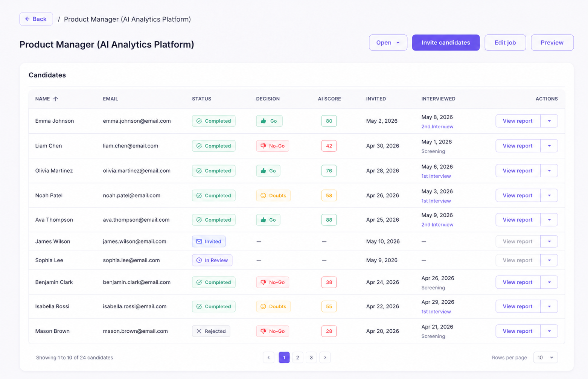The width and height of the screenshot is (588, 379).
Task: Click the AI score 42 badge for Liam Chen
Action: tap(329, 146)
